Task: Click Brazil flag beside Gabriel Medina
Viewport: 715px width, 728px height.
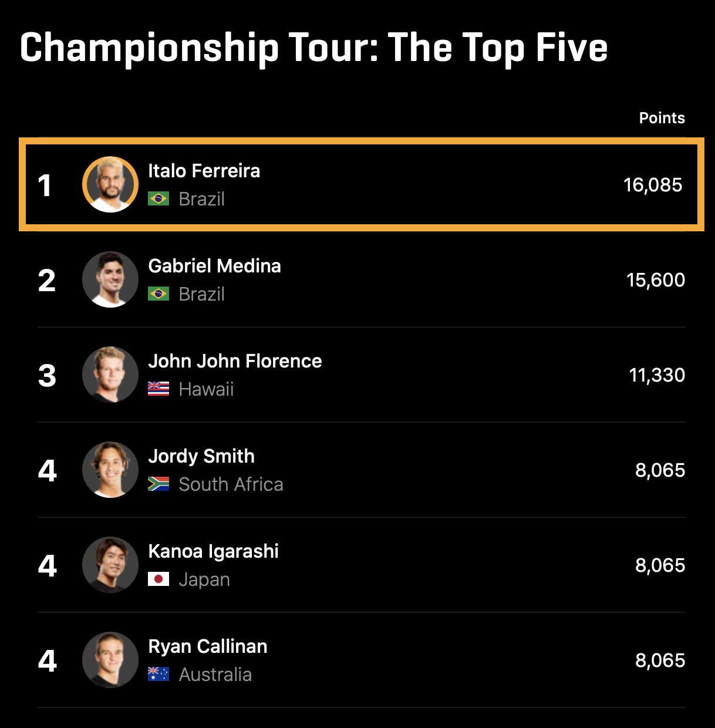Action: coord(158,294)
